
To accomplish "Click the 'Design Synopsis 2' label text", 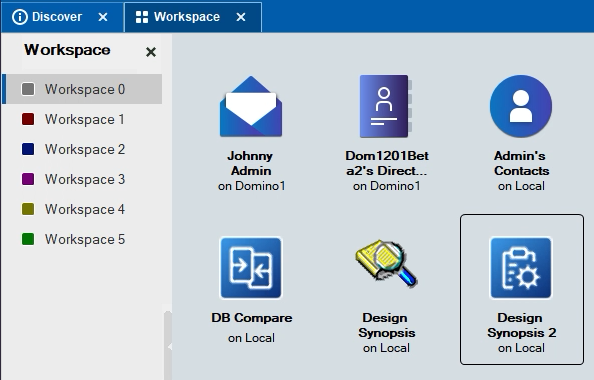I will point(521,325).
